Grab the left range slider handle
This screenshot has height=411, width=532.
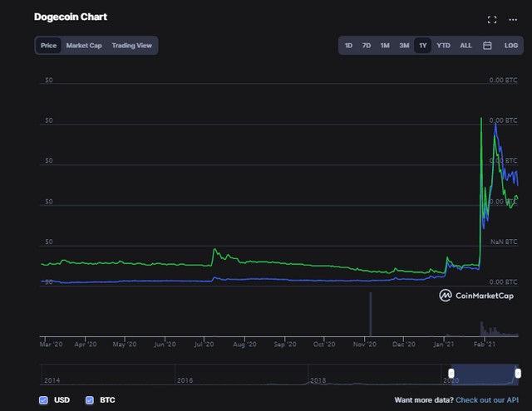tap(451, 374)
